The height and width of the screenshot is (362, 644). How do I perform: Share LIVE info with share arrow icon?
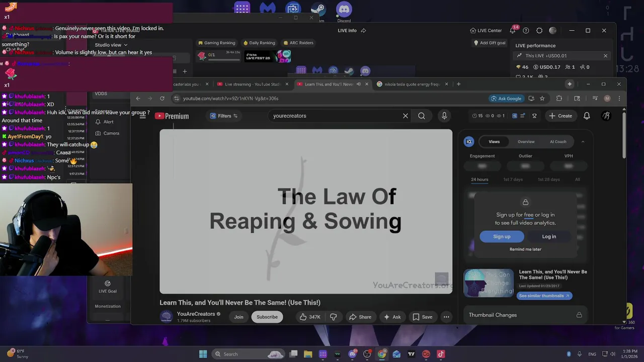[x=363, y=31]
